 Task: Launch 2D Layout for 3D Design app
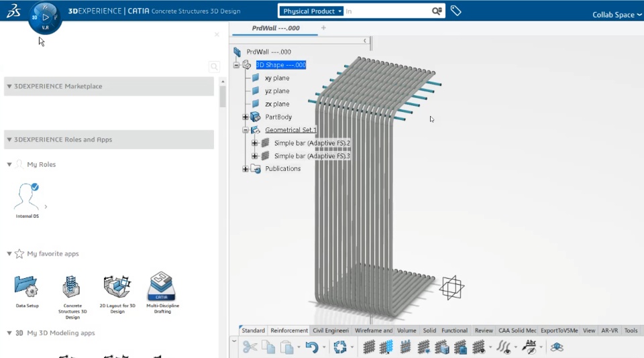(117, 294)
